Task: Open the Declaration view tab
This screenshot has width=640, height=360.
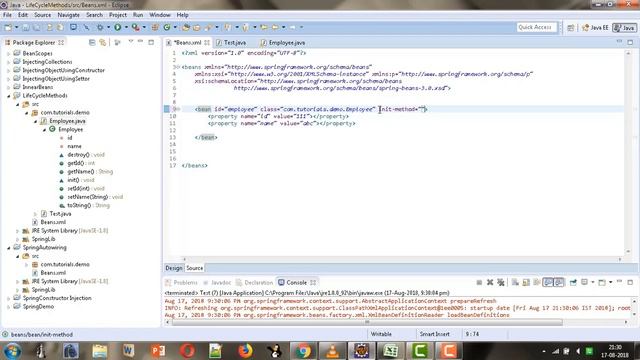Action: tap(255, 282)
